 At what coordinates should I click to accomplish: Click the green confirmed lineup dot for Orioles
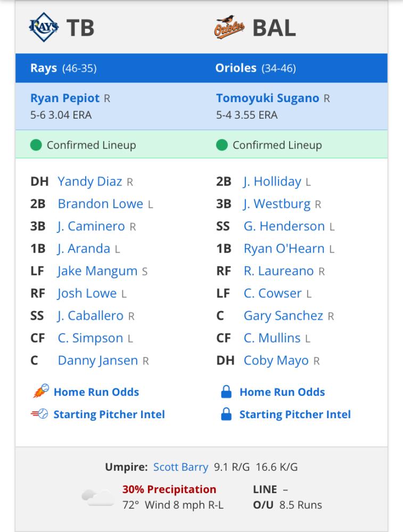click(x=221, y=145)
